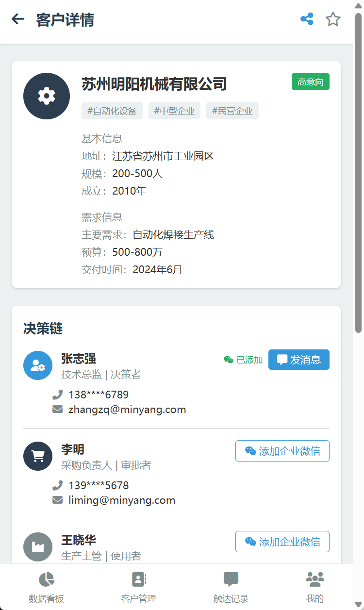
Task: Click the vertical scrollbar thumb
Action: pyautogui.click(x=358, y=173)
